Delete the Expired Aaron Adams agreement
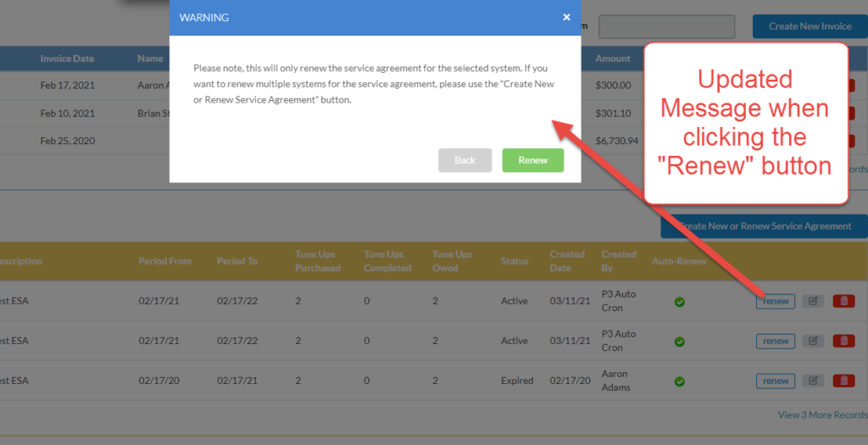This screenshot has width=868, height=445. [x=843, y=381]
